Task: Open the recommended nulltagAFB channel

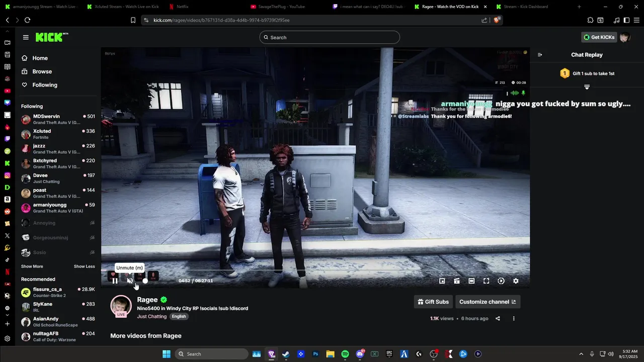Action: click(x=58, y=336)
